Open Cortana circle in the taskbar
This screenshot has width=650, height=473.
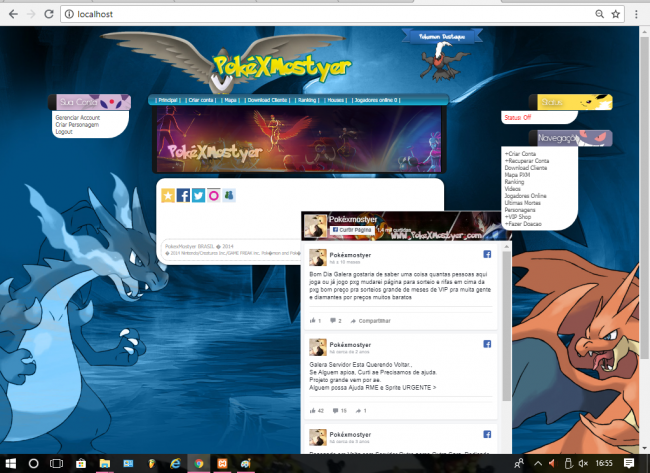tap(34, 463)
